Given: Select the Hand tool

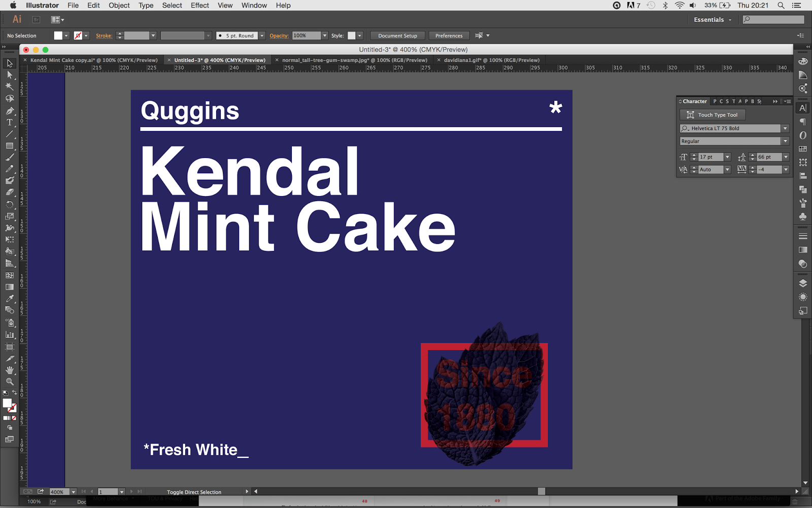Looking at the screenshot, I should pyautogui.click(x=10, y=370).
